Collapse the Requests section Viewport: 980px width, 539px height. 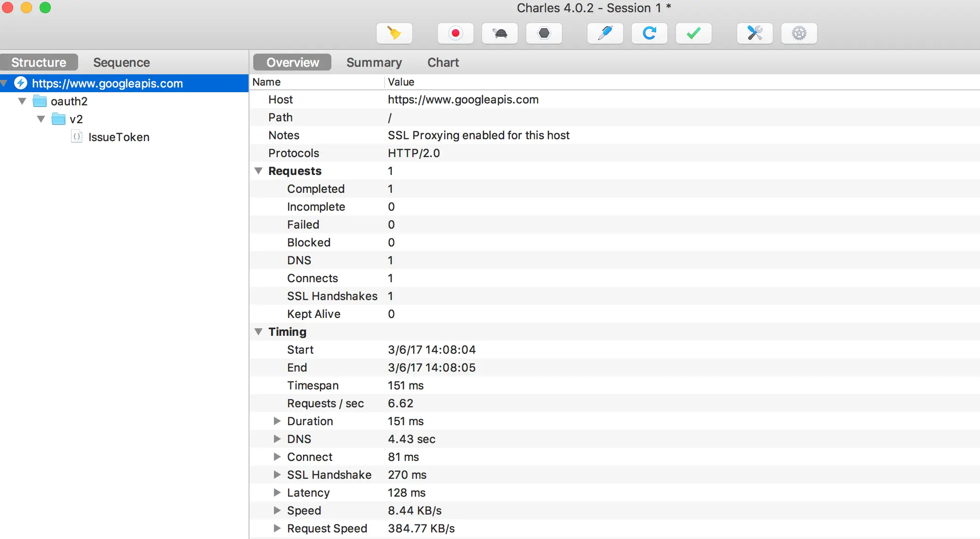258,171
